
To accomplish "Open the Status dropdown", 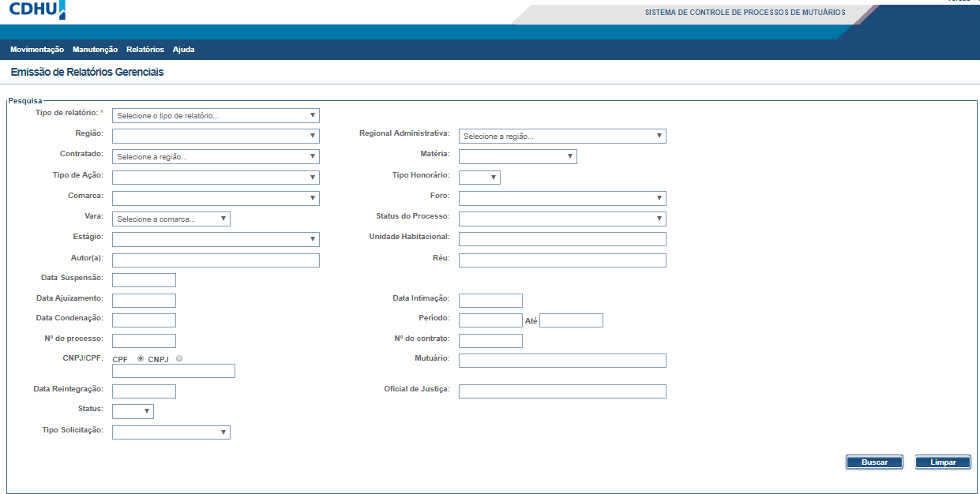I will coord(133,411).
